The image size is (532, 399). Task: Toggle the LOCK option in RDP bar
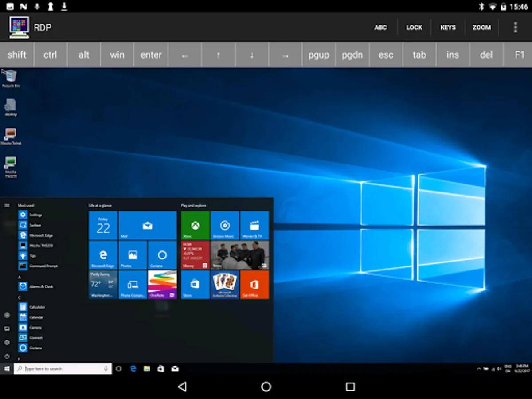tap(414, 27)
